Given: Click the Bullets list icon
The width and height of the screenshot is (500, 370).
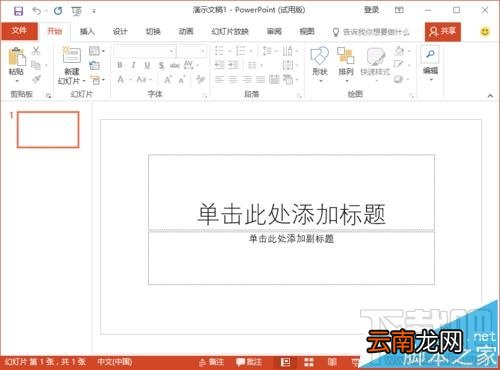Looking at the screenshot, I should pos(219,51).
